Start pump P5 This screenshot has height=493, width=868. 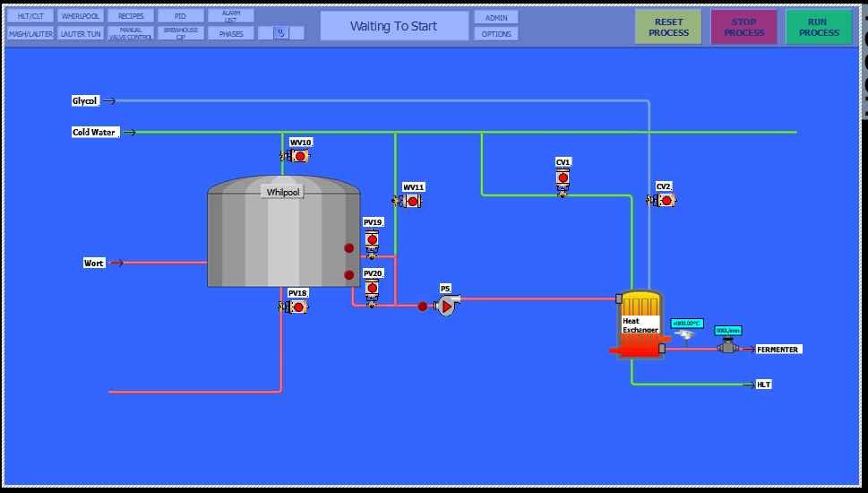click(x=447, y=306)
